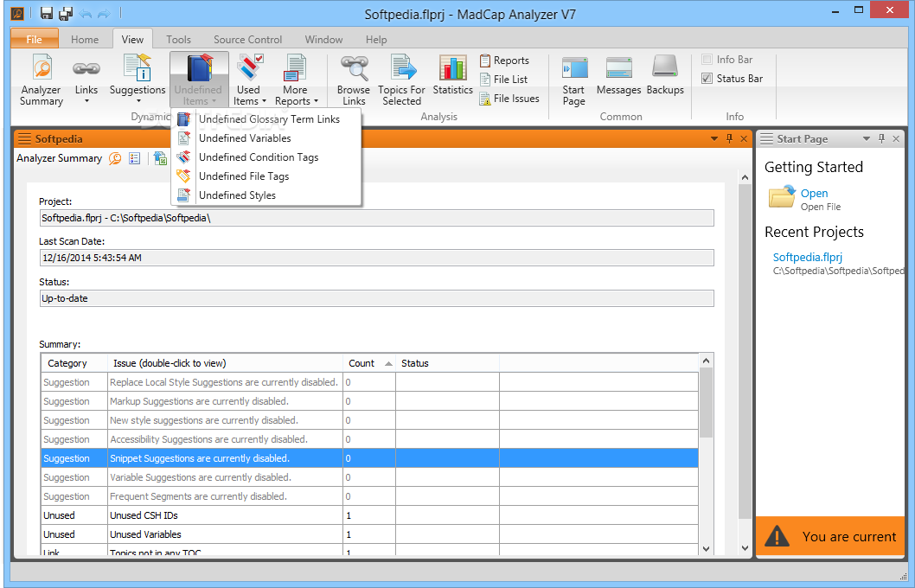Click the Undo arrow in title bar
Screen dimensions: 915x588
tap(86, 14)
